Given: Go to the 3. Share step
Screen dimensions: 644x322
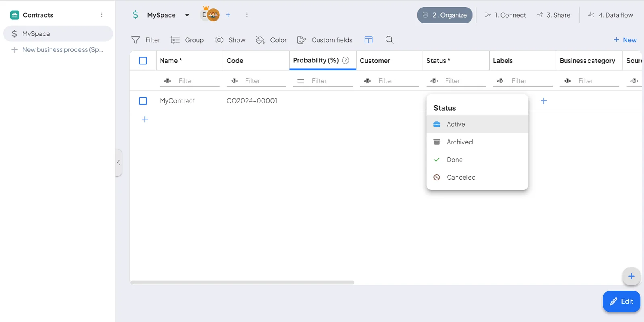Looking at the screenshot, I should pos(553,15).
